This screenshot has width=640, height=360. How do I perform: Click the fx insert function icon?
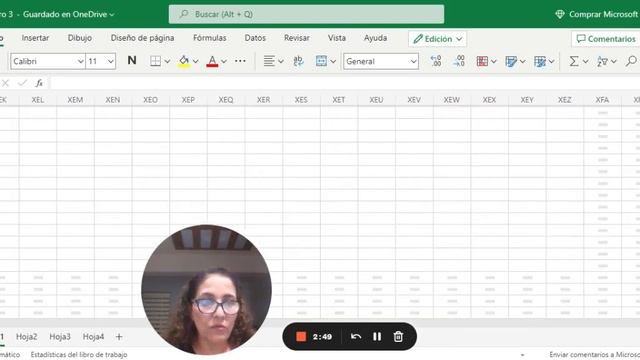(39, 83)
